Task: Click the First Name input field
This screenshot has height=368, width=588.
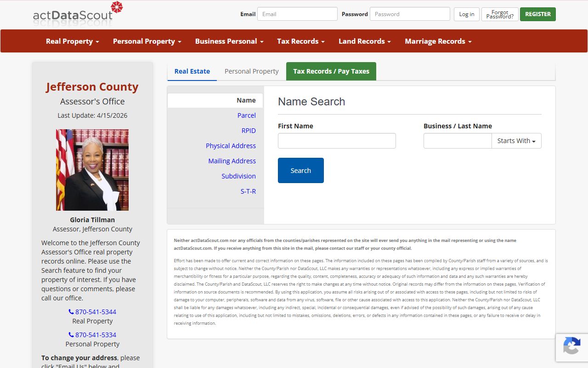Action: (x=337, y=141)
